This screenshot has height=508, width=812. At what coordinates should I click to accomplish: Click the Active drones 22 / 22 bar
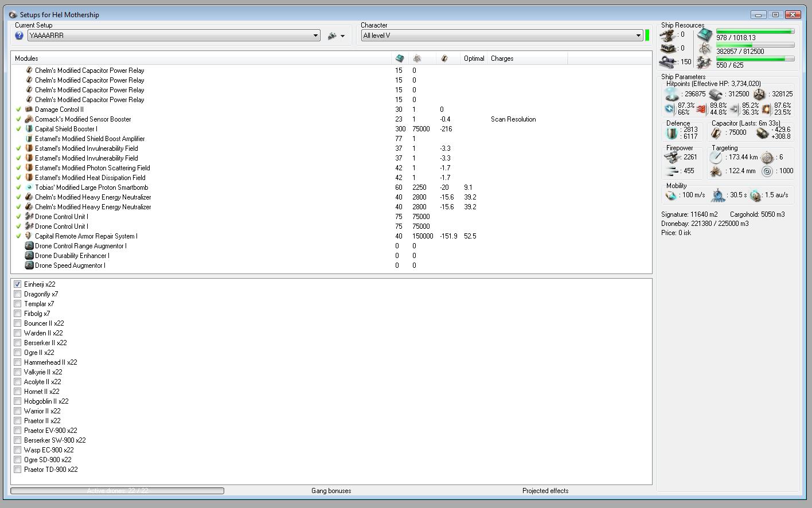[x=117, y=491]
